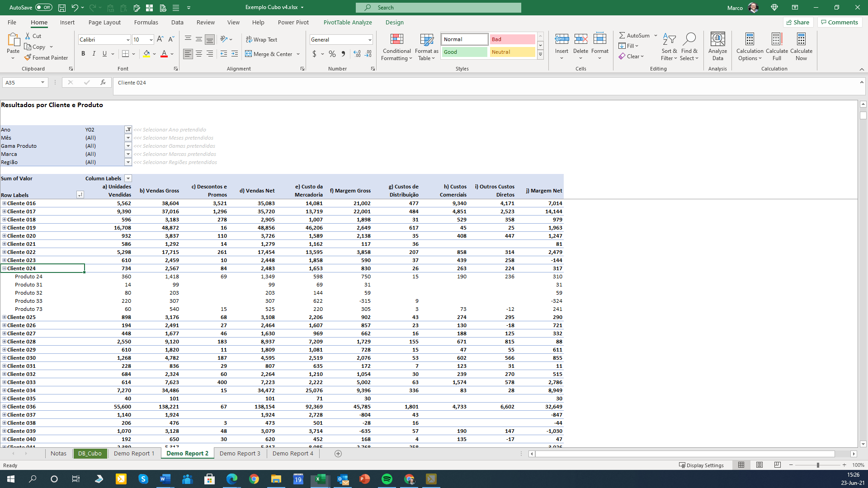868x488 pixels.
Task: Click the Share button
Action: [x=798, y=22]
